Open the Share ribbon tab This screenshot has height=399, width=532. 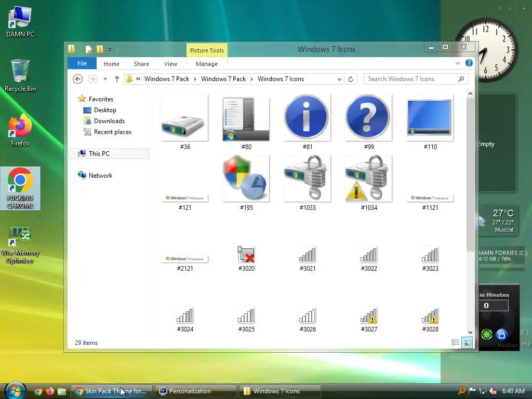point(141,64)
